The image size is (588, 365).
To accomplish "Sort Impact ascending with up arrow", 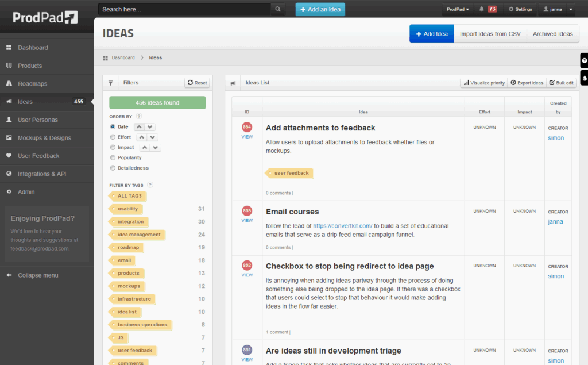I will pos(145,148).
